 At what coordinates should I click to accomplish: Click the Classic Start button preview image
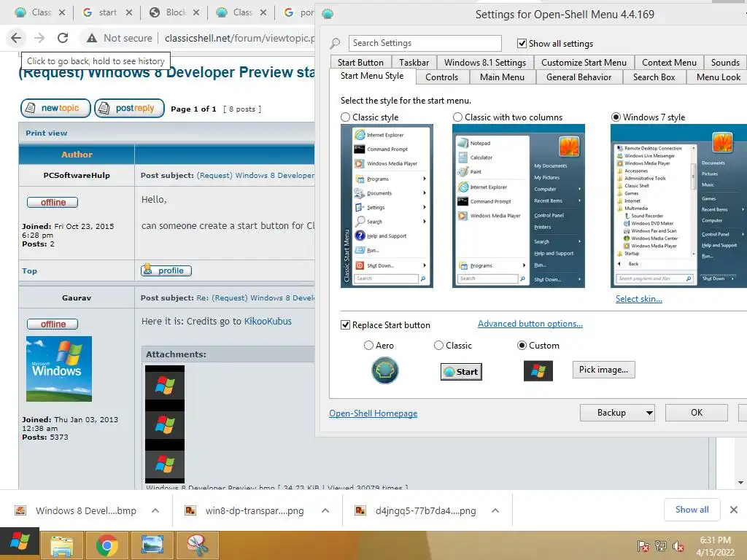tap(461, 371)
